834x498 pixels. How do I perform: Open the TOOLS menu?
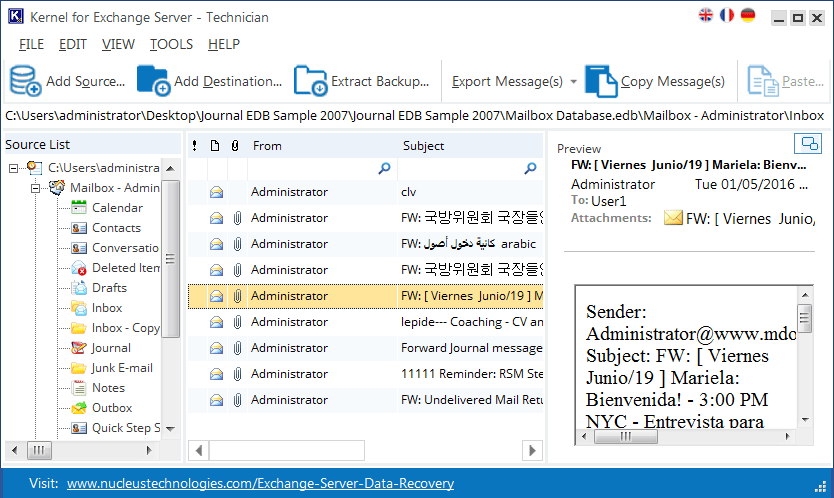(171, 44)
